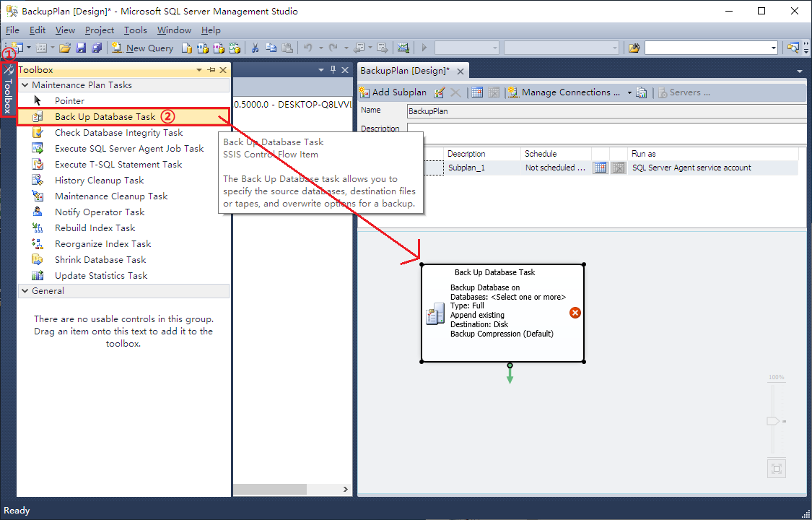Click the toolbar Subplan Schedule calendar icon
The image size is (812, 520).
(x=477, y=92)
